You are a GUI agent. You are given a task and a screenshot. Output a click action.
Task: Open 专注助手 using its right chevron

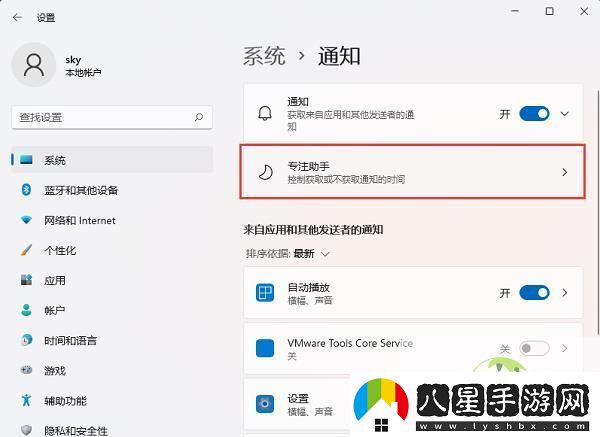(564, 172)
